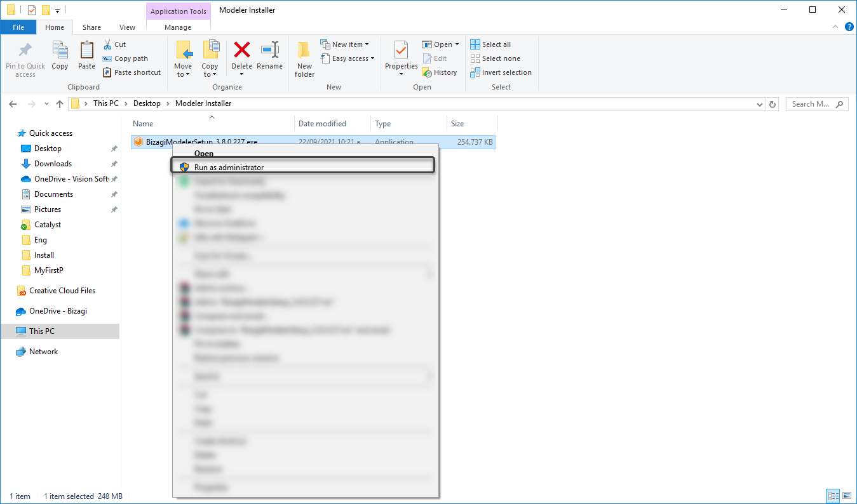Create a New folder
This screenshot has height=504, width=857.
(x=304, y=59)
